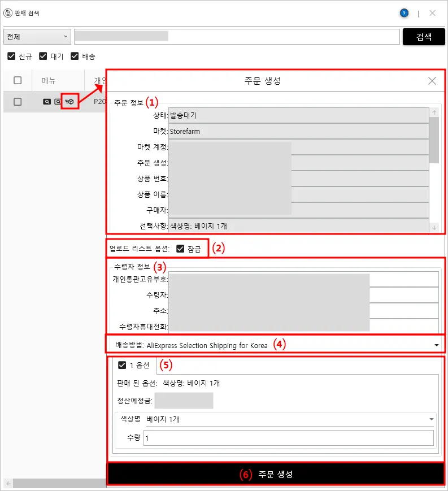Click the 판매 된 옵션 value text
The width and height of the screenshot is (448, 491).
pyautogui.click(x=192, y=383)
